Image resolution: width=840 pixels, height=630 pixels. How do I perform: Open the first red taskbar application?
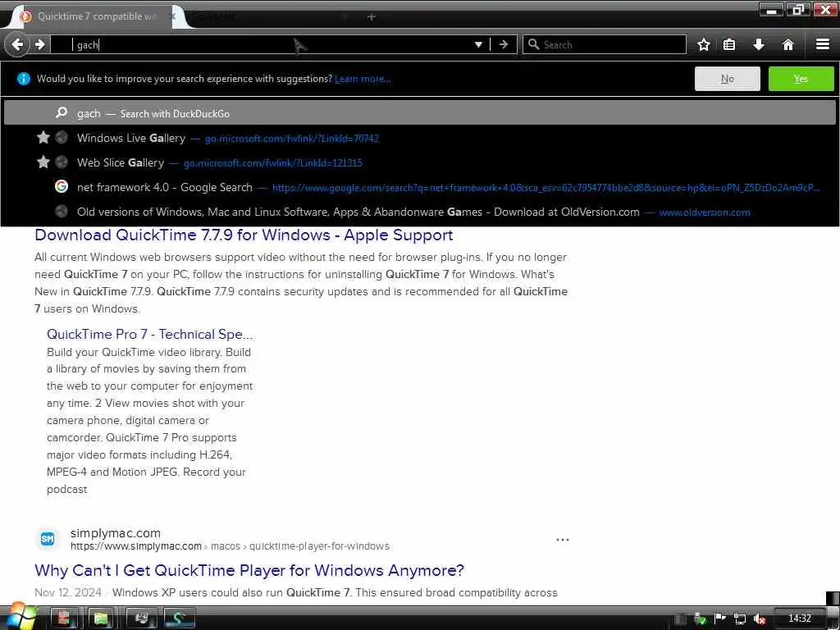tap(64, 619)
